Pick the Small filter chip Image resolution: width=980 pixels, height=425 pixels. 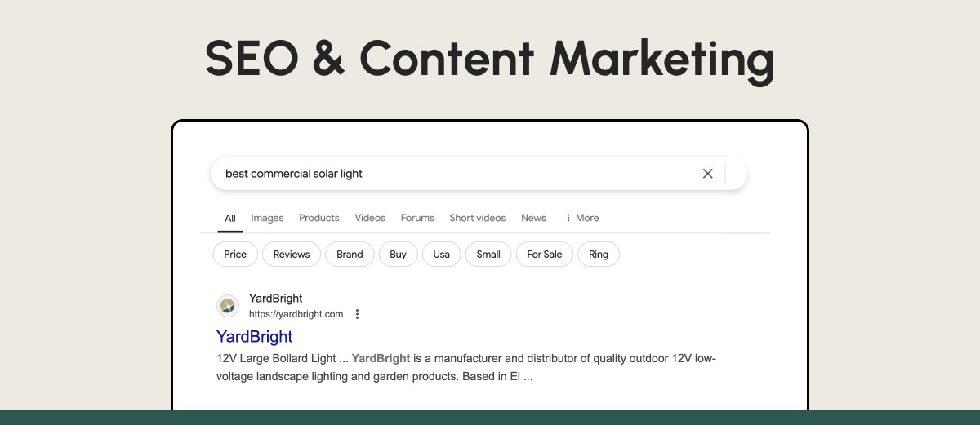(x=488, y=255)
